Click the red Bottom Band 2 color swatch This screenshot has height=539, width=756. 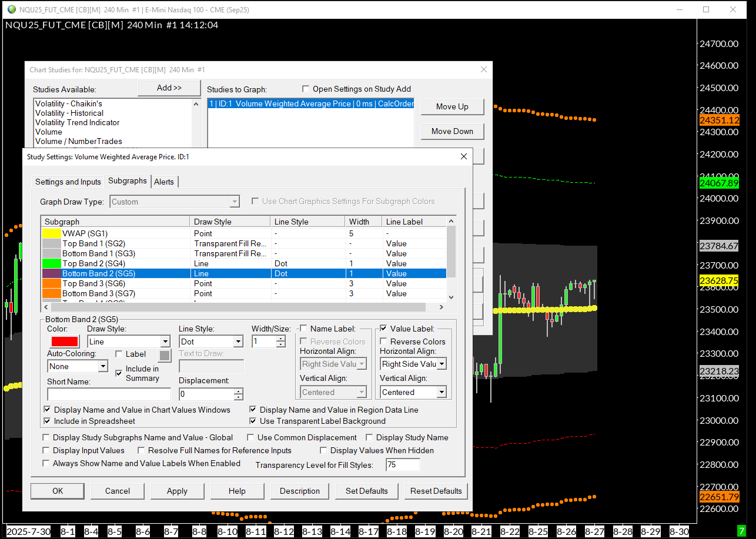[x=64, y=342]
